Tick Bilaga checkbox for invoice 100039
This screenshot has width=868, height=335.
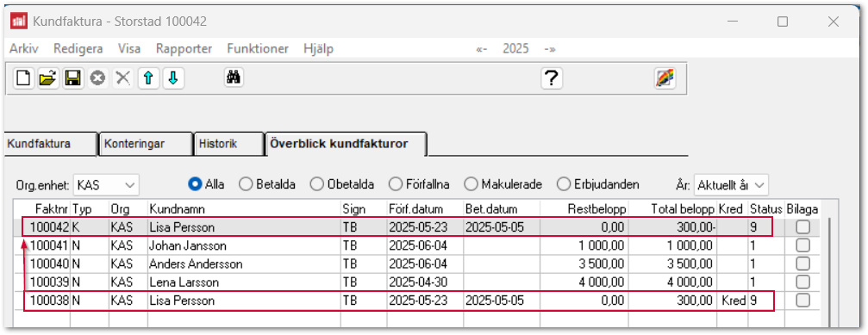pos(802,282)
